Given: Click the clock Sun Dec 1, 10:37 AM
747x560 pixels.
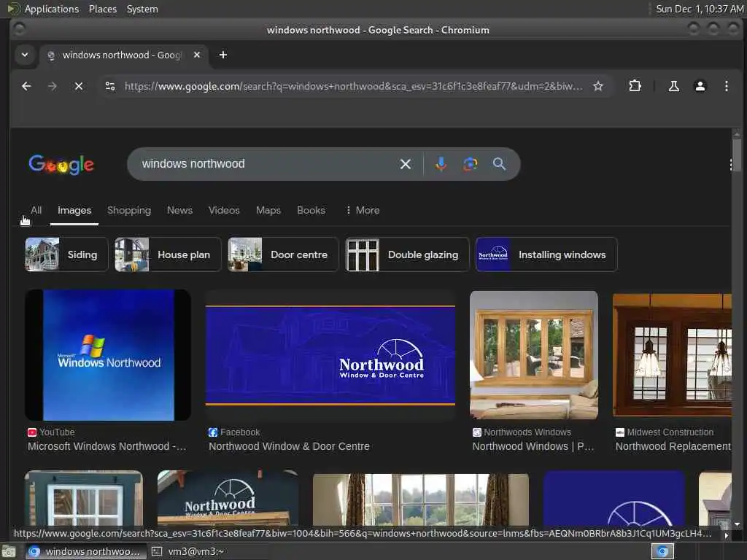Looking at the screenshot, I should [x=700, y=9].
